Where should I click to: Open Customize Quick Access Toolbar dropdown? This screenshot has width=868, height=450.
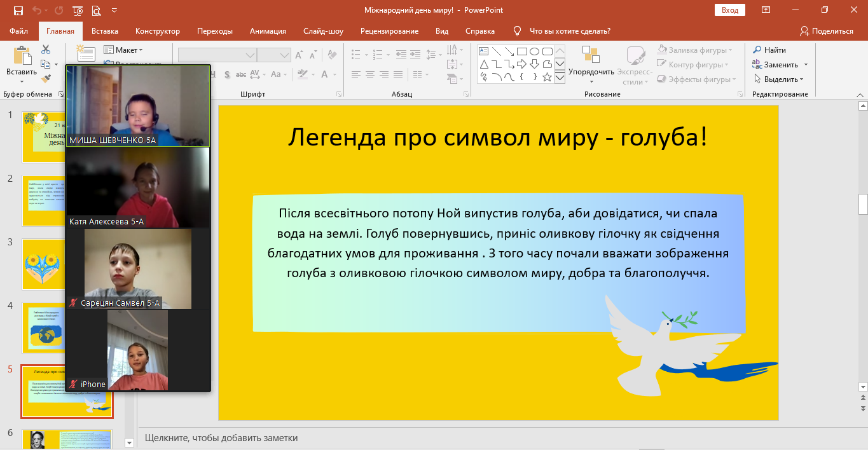tap(114, 10)
